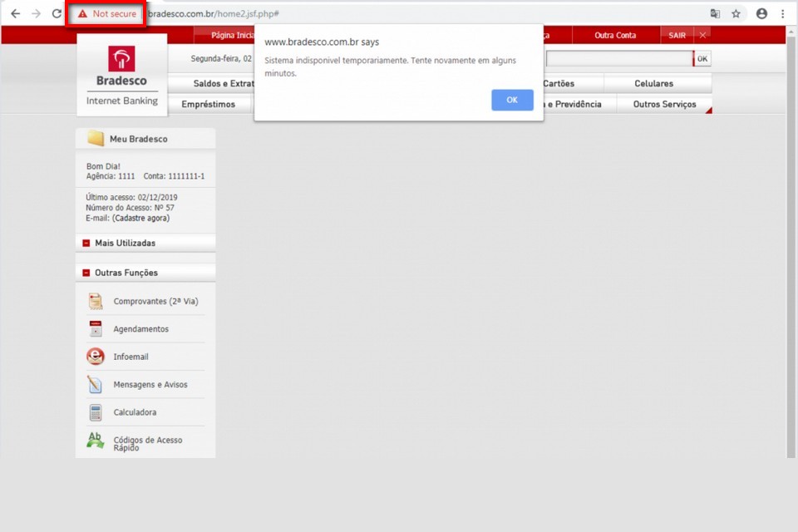798x532 pixels.
Task: Click the Infoemail icon
Action: 95,357
